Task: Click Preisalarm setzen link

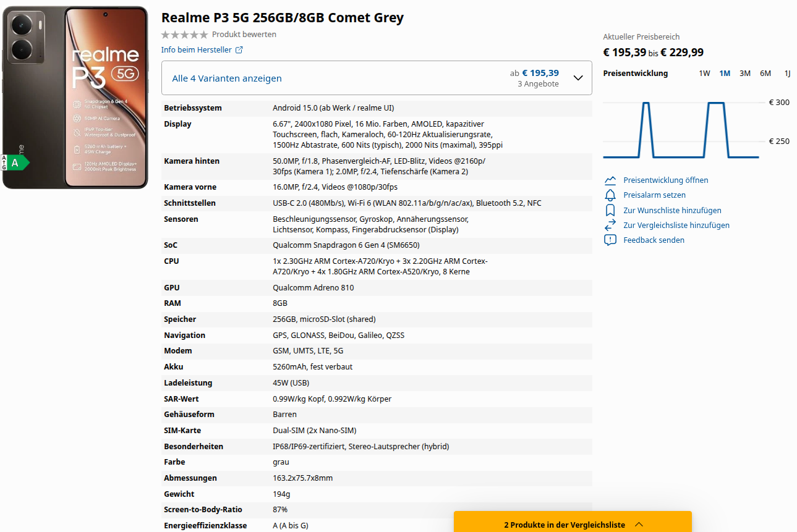Action: tap(655, 195)
